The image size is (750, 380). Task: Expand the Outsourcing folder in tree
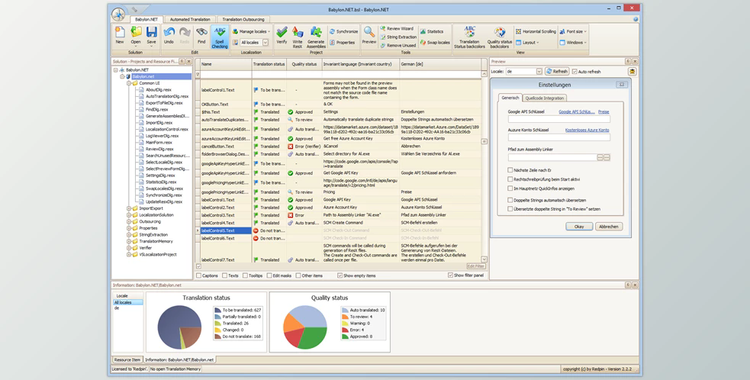(x=129, y=222)
